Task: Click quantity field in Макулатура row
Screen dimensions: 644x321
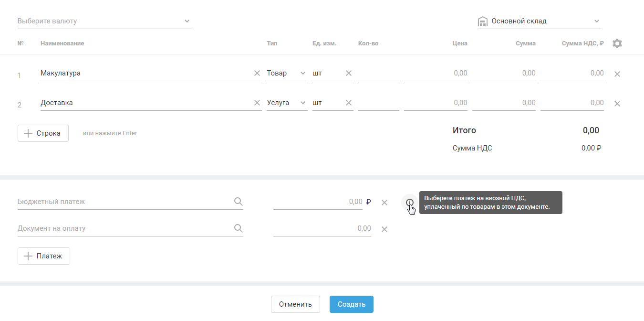Action: click(x=378, y=74)
